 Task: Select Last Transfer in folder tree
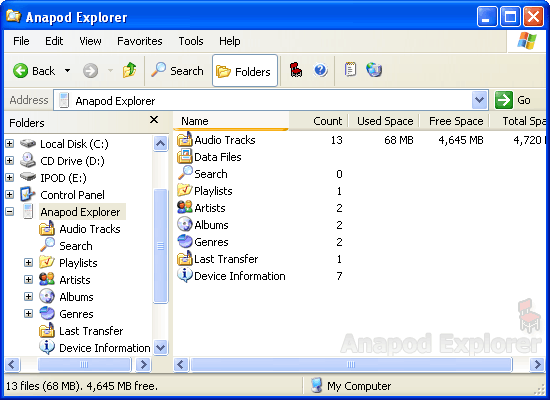point(91,331)
